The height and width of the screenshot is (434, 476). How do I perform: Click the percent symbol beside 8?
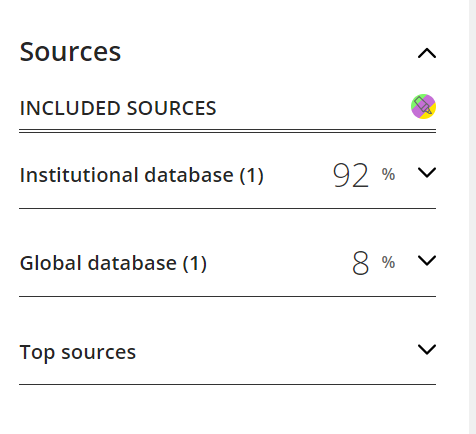(x=388, y=262)
